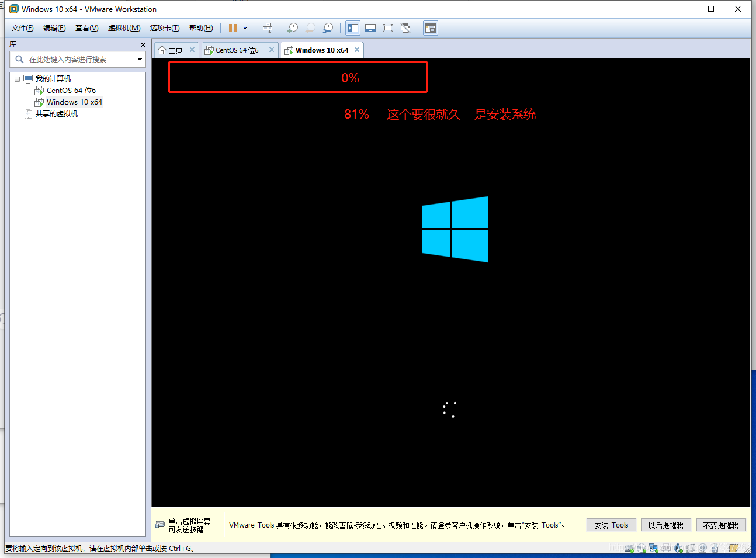Click the VMware Tools 具有很多功能 message text
756x558 pixels.
point(397,525)
